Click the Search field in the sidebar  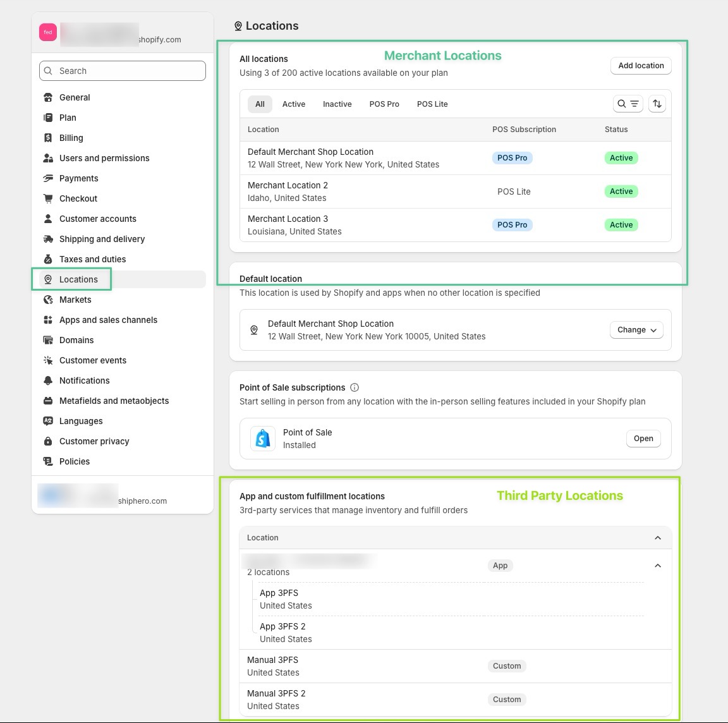tap(123, 71)
